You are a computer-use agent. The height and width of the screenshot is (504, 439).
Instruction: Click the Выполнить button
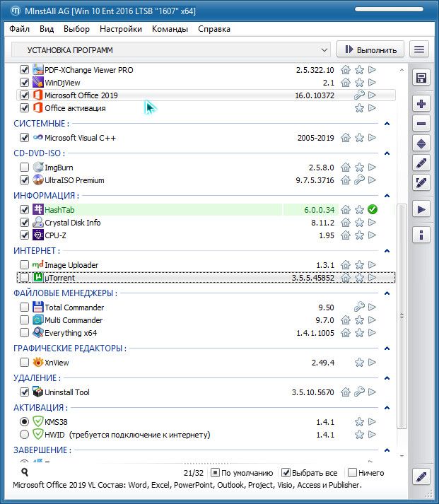370,49
